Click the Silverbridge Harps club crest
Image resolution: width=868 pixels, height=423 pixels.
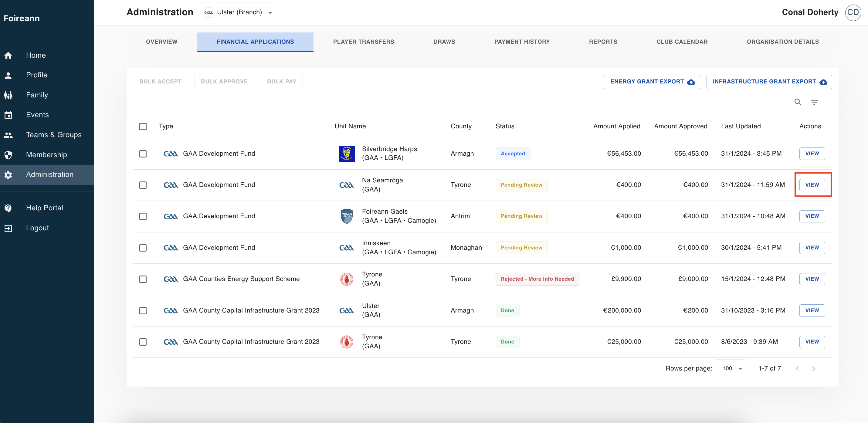click(x=346, y=154)
